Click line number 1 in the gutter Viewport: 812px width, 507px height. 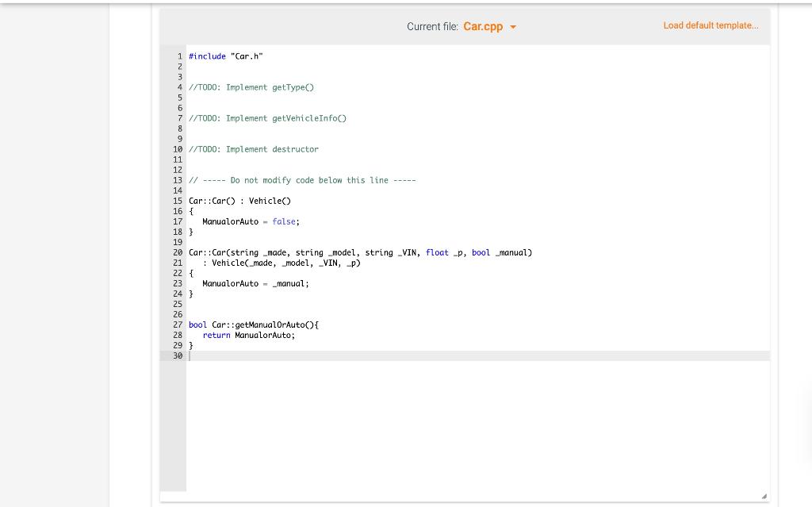click(x=178, y=56)
